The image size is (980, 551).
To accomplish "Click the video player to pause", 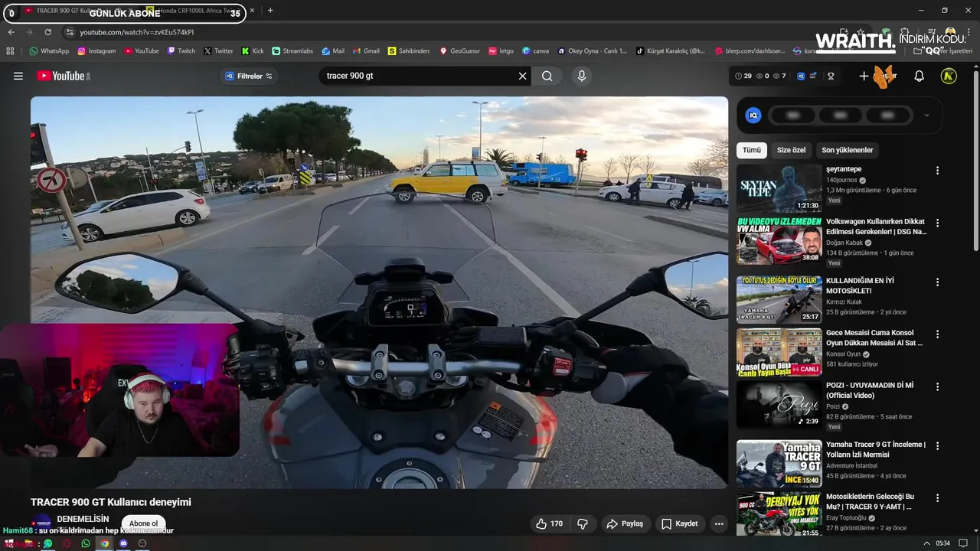I will tap(379, 292).
